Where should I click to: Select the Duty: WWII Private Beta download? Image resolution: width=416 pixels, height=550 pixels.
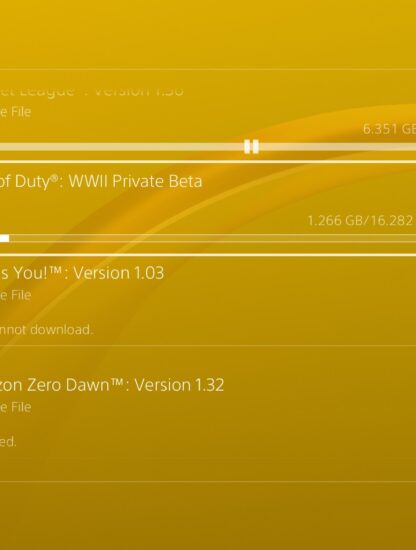click(x=208, y=208)
